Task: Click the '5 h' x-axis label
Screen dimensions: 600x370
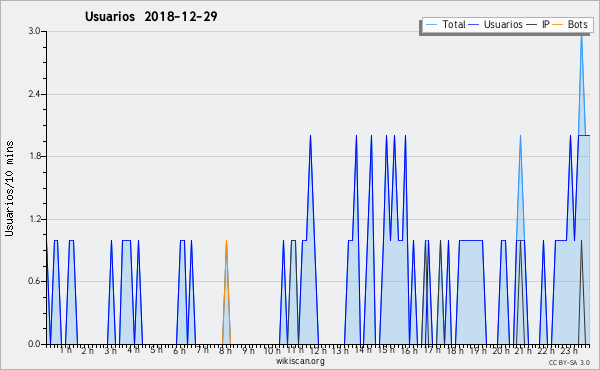Action: coord(156,350)
